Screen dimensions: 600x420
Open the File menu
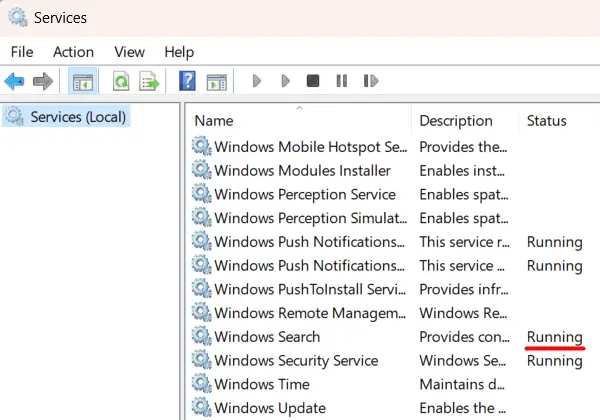[x=22, y=52]
